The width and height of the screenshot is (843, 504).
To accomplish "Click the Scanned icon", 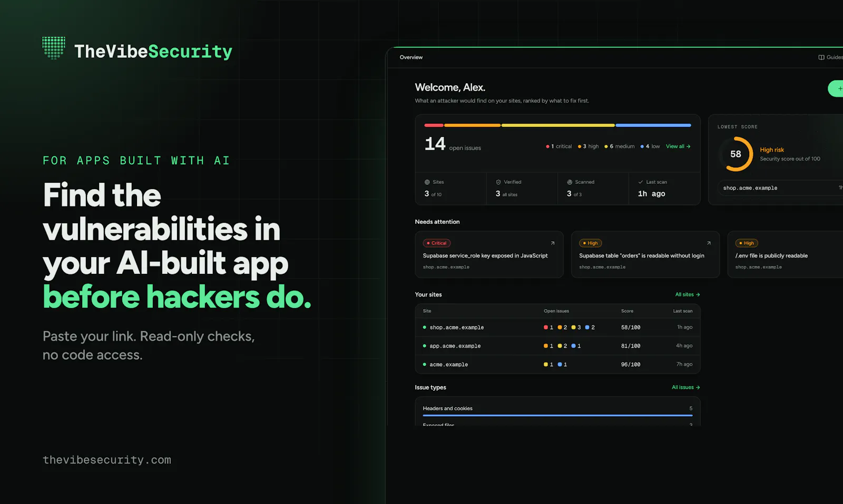I will click(x=570, y=182).
